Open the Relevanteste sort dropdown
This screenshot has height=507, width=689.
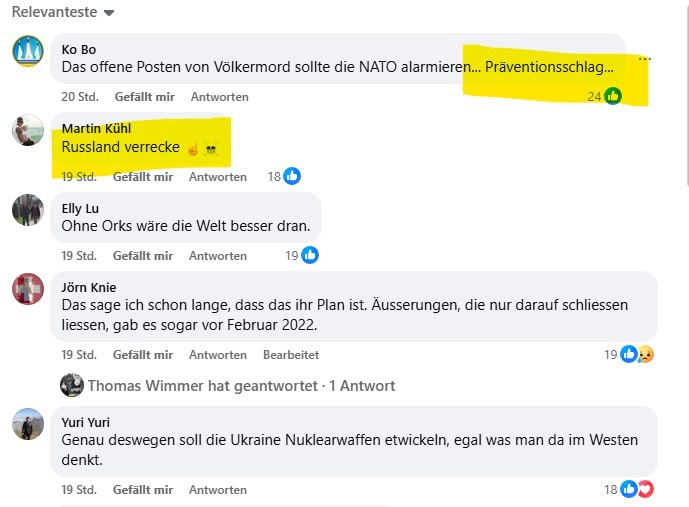tap(63, 12)
